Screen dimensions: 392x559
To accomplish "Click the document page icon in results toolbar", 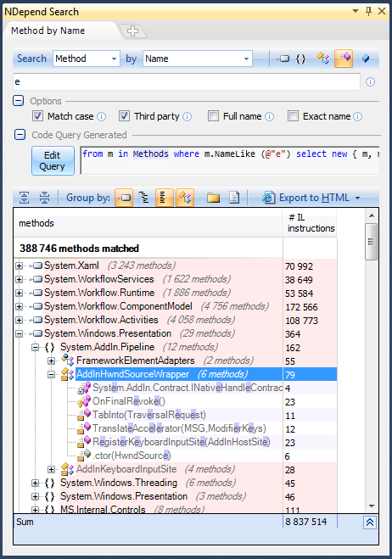I will (234, 198).
